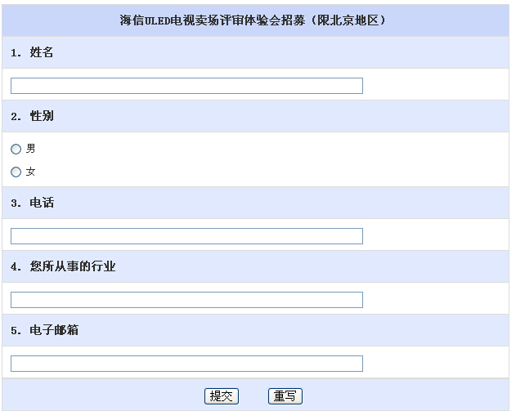Click the 姓名 name input field
The image size is (516, 420).
(x=186, y=86)
